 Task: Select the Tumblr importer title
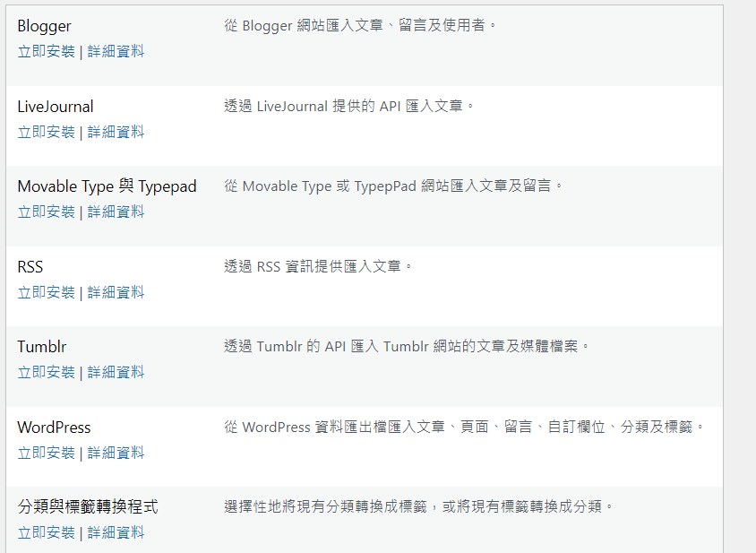pos(42,347)
